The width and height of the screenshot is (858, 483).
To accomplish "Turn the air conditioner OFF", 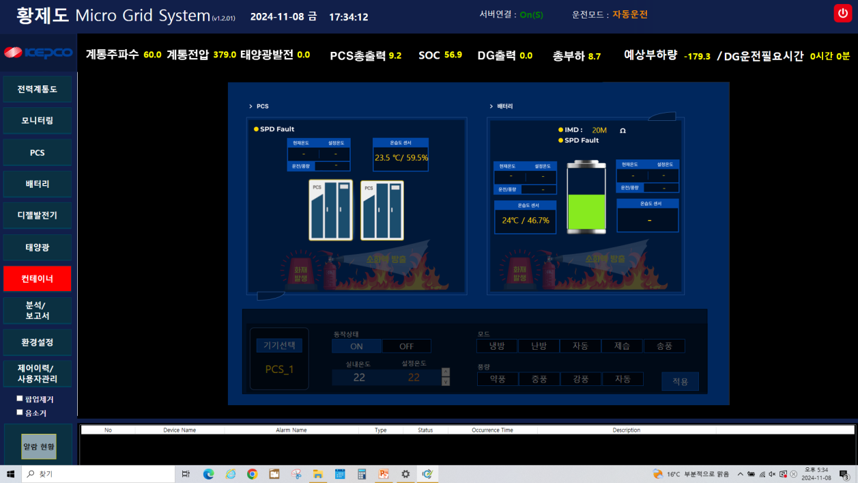I will pos(406,346).
